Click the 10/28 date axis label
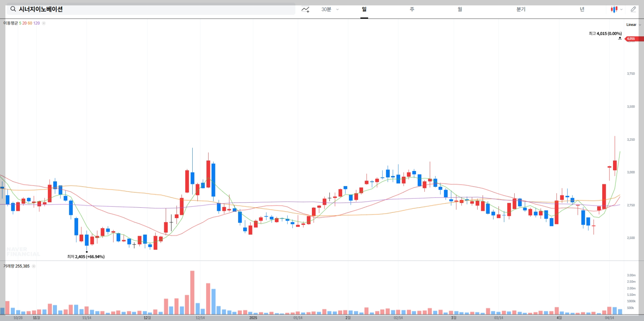 point(18,318)
